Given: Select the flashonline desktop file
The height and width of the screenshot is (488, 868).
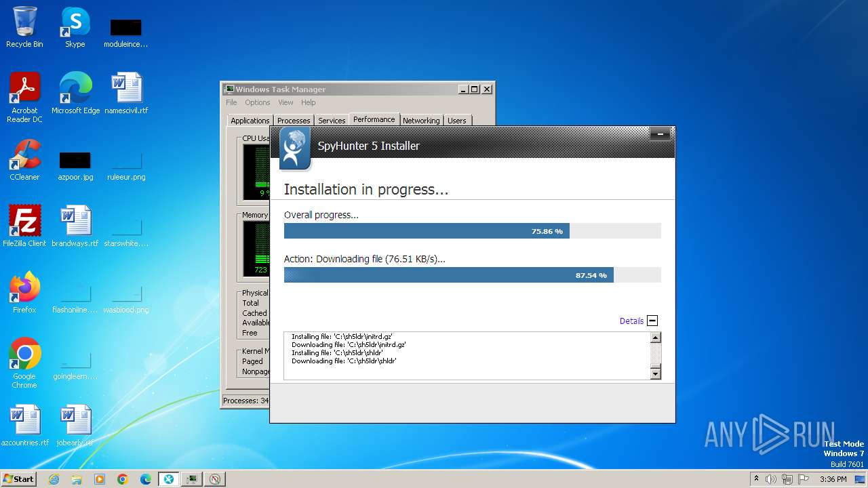Looking at the screenshot, I should click(75, 299).
